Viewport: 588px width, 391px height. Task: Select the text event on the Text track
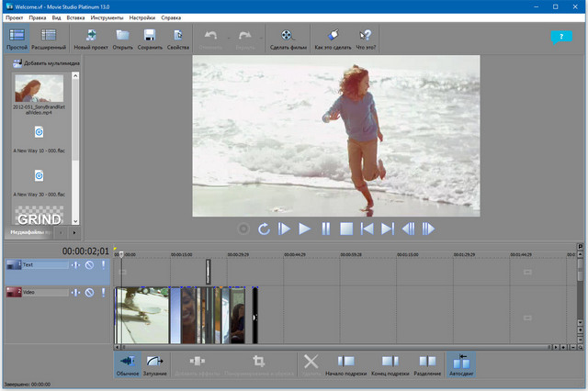coord(209,272)
